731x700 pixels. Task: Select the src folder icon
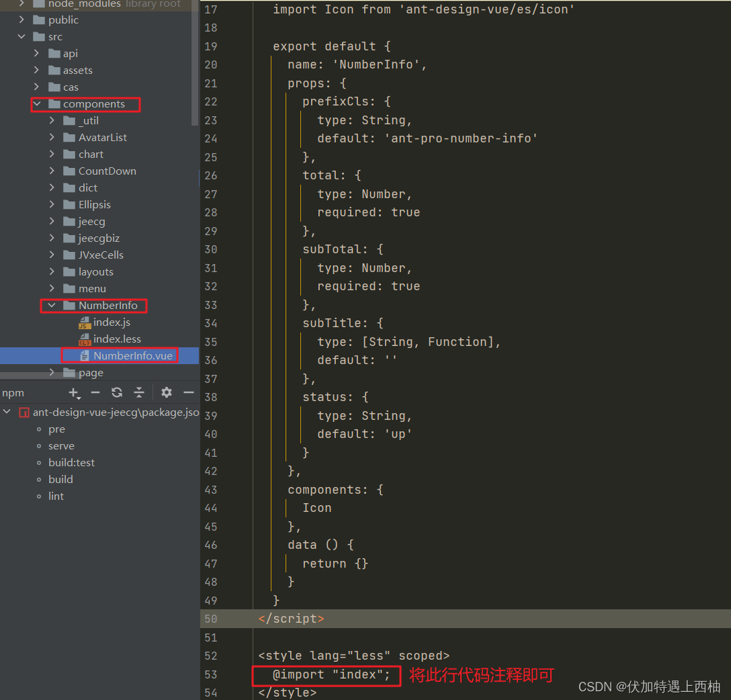pyautogui.click(x=39, y=36)
